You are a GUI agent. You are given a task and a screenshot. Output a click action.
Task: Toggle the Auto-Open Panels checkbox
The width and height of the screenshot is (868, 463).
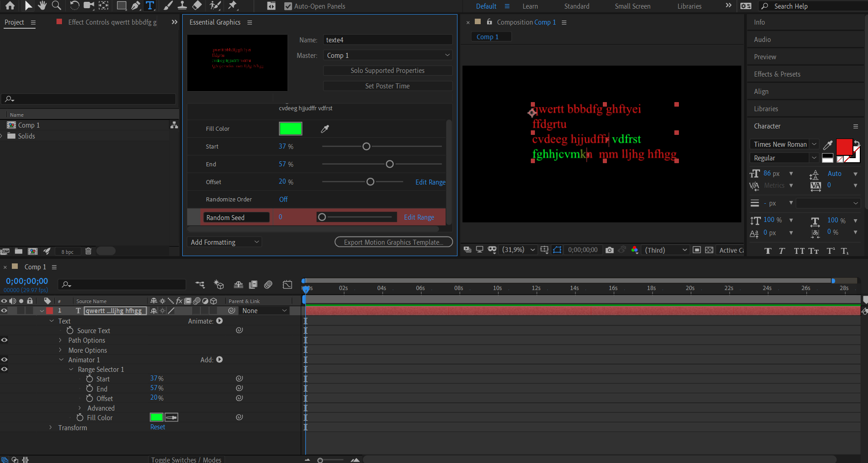pyautogui.click(x=288, y=6)
